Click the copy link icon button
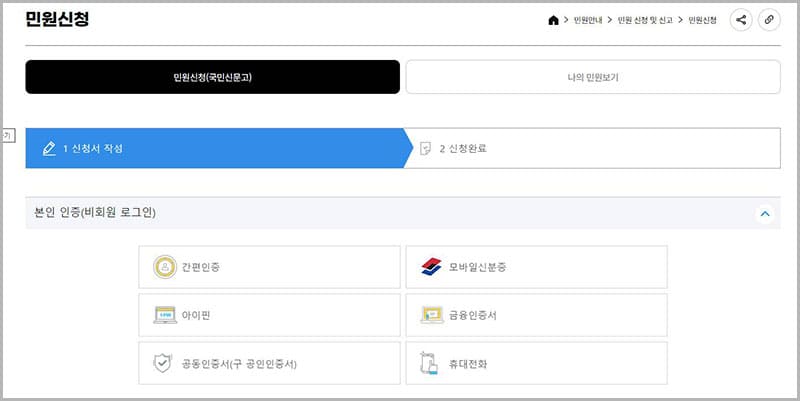 [x=768, y=19]
